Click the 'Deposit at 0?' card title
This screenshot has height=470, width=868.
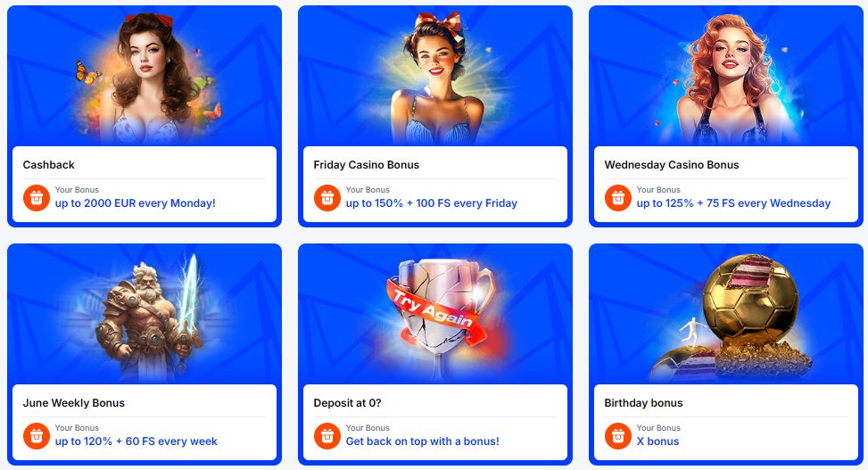(347, 403)
